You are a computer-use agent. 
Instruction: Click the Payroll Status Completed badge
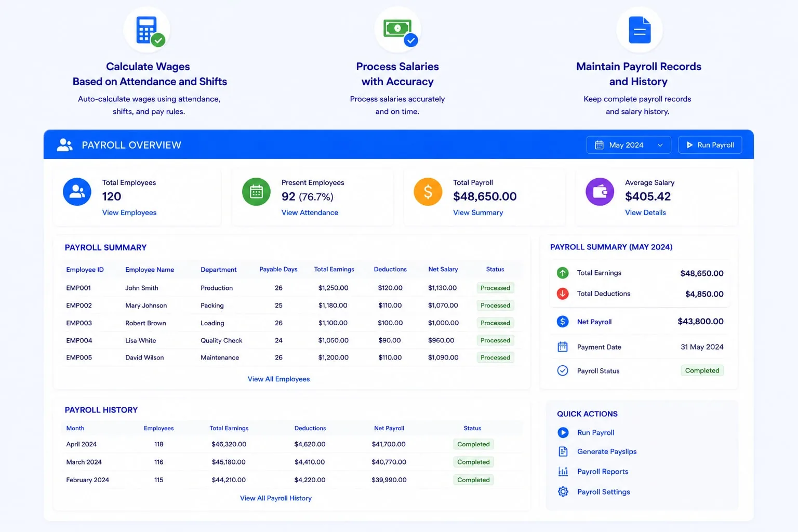click(702, 370)
